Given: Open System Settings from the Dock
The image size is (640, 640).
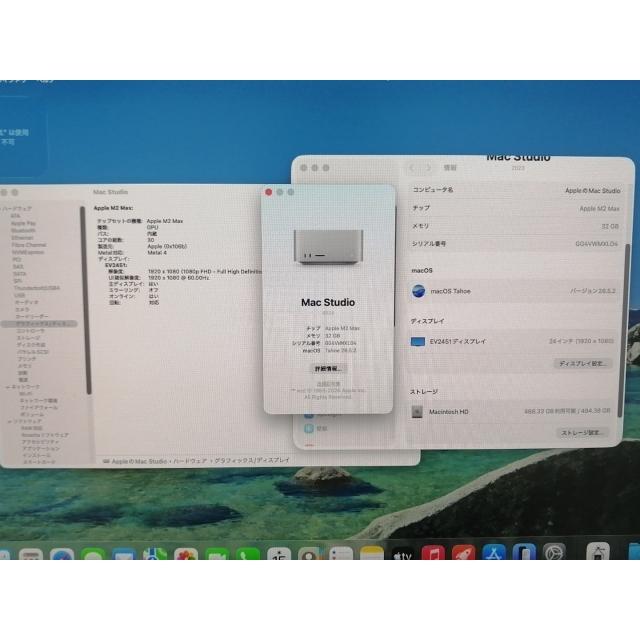Looking at the screenshot, I should click(554, 552).
